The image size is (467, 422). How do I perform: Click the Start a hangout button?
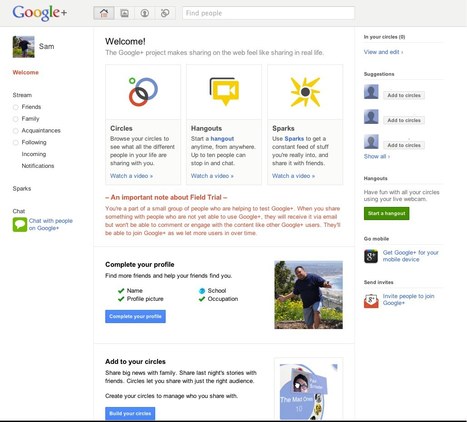pyautogui.click(x=387, y=213)
